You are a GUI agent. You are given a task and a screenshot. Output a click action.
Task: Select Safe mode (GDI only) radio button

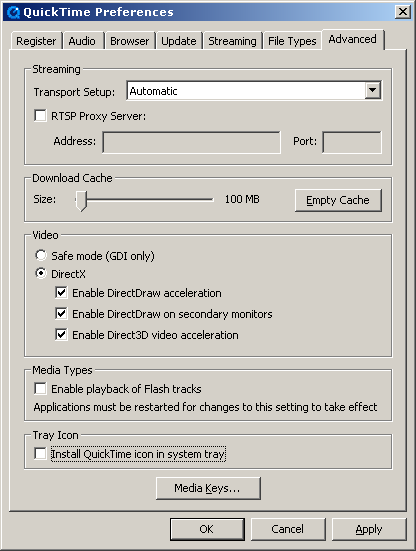click(x=41, y=255)
